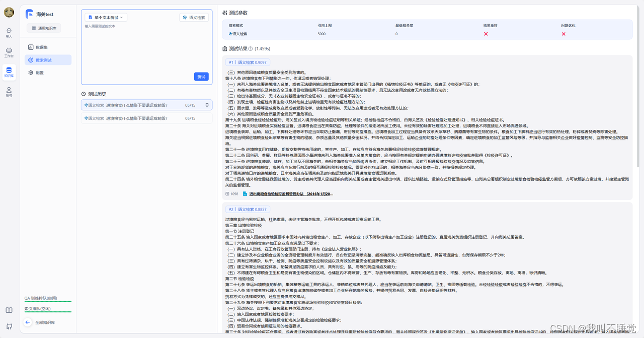Open the documentation book icon in sidebar
The width and height of the screenshot is (644, 338).
pos(9,310)
